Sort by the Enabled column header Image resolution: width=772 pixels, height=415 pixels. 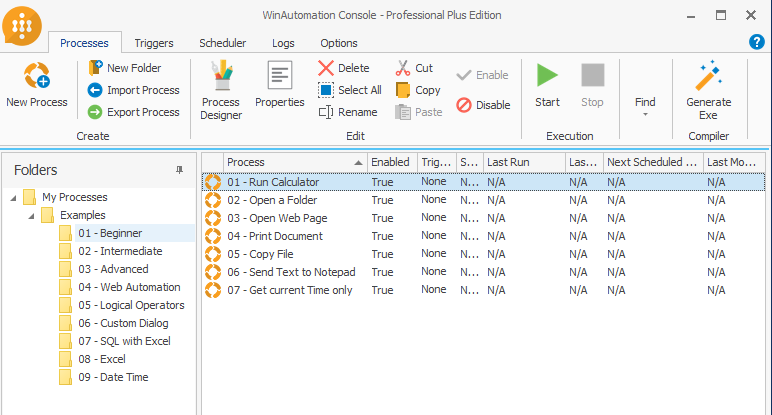pos(392,162)
